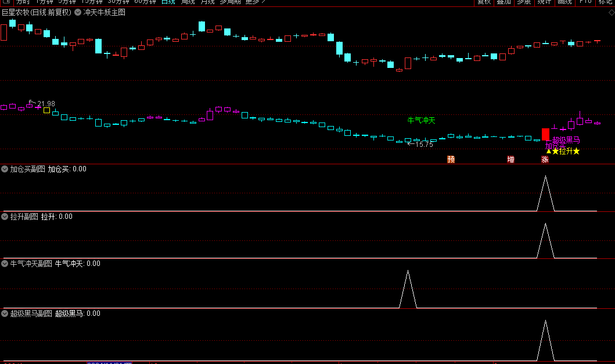Switch to the 60分钟 period tab
This screenshot has width=615, height=364.
pyautogui.click(x=145, y=2)
